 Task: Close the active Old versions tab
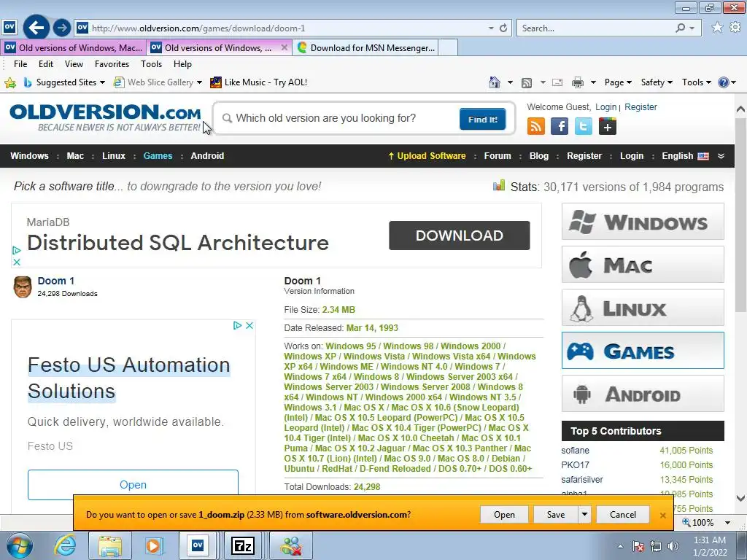pyautogui.click(x=284, y=47)
